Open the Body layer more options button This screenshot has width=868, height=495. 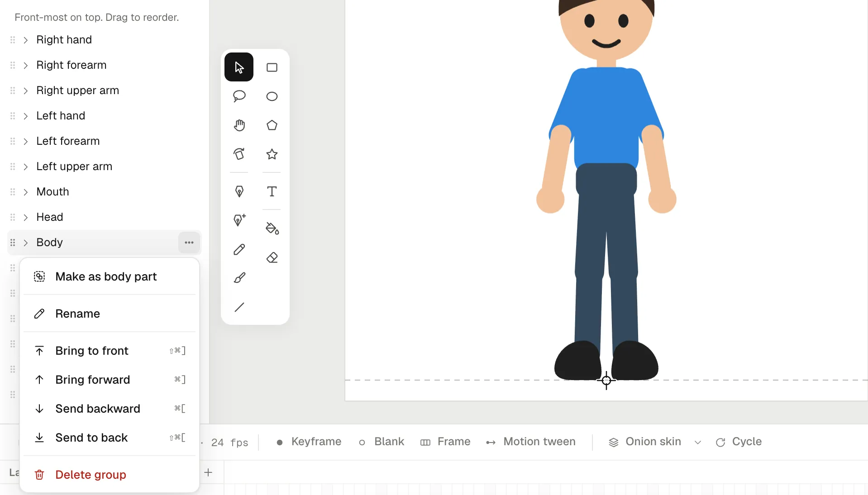tap(189, 243)
